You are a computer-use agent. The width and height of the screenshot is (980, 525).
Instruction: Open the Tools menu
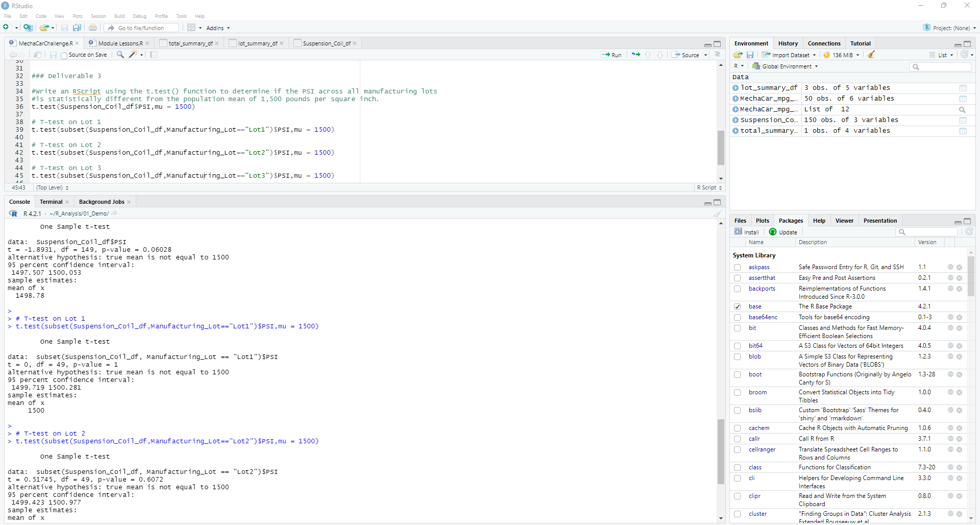(x=181, y=16)
